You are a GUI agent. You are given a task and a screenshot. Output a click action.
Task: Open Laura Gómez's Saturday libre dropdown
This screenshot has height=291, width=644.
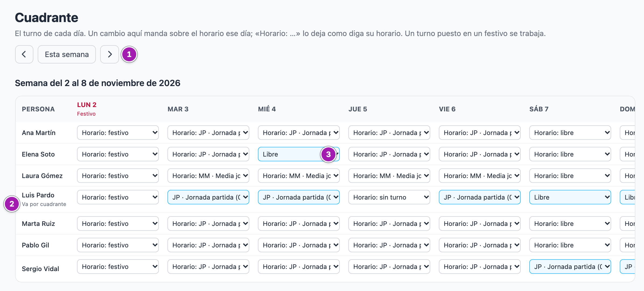[x=570, y=176]
